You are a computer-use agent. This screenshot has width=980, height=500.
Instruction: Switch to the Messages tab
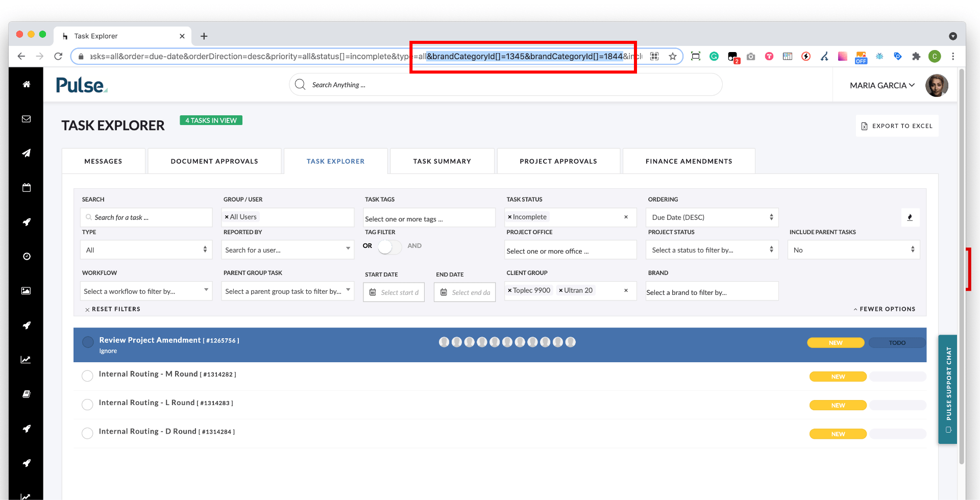point(103,161)
